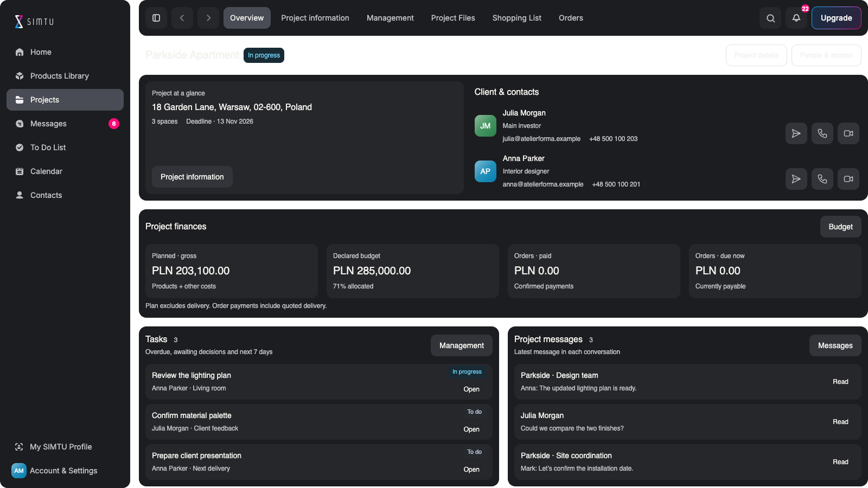Viewport: 868px width, 488px height.
Task: Switch to the Orders tab
Action: click(x=571, y=18)
